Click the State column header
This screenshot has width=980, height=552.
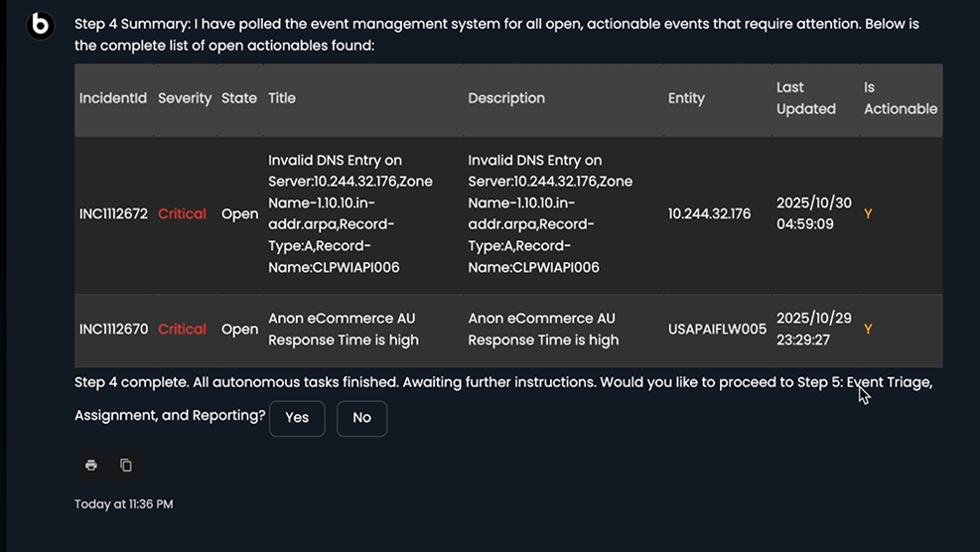pos(239,98)
